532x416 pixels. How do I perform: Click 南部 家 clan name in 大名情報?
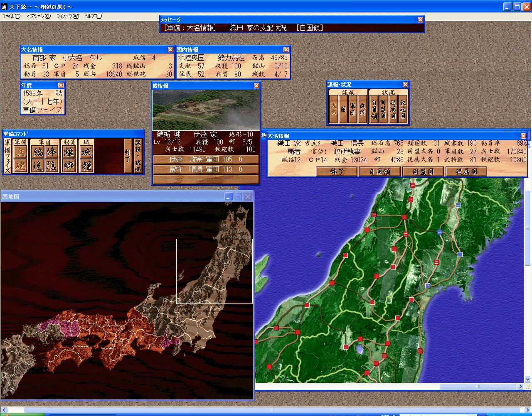44,58
